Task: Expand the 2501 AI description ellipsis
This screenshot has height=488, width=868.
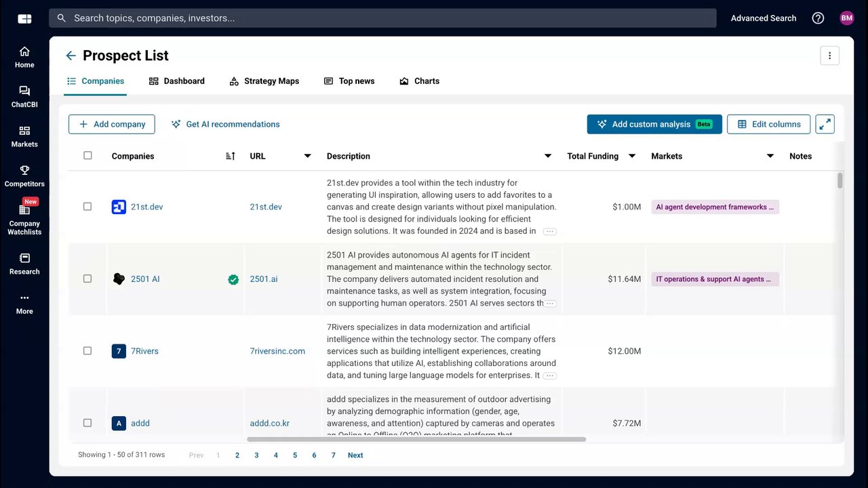Action: pos(551,304)
